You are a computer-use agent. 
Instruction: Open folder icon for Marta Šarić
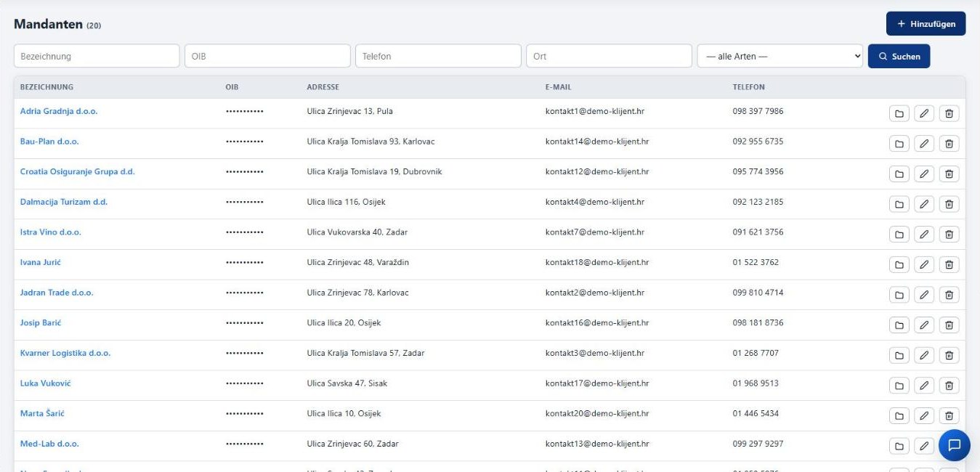pos(899,416)
